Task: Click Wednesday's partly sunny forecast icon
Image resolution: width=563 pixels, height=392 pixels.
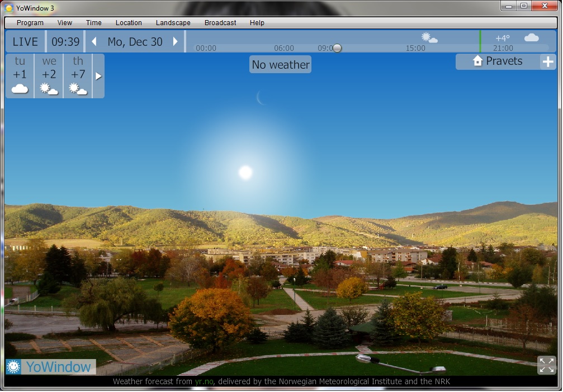Action: pyautogui.click(x=49, y=89)
